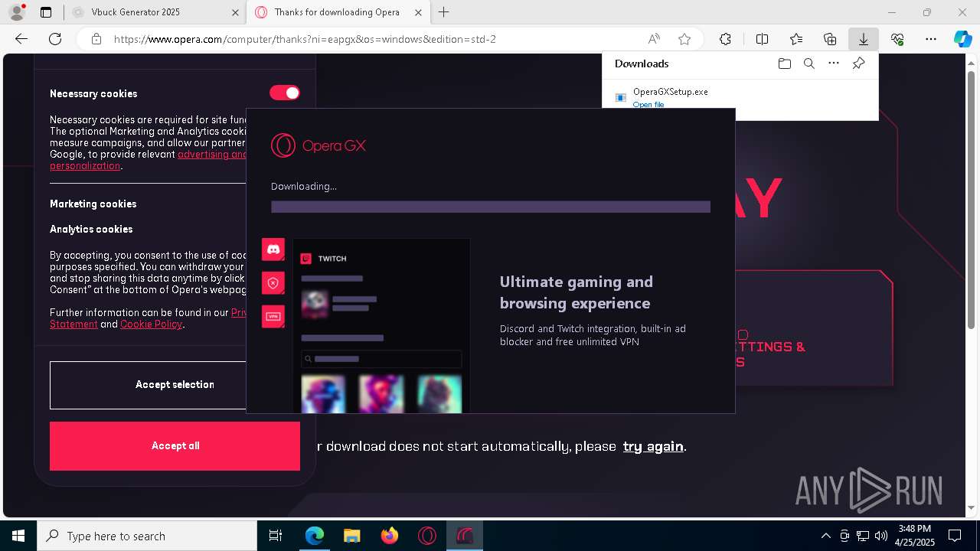Open a new browser tab
The height and width of the screenshot is (551, 980).
(443, 12)
